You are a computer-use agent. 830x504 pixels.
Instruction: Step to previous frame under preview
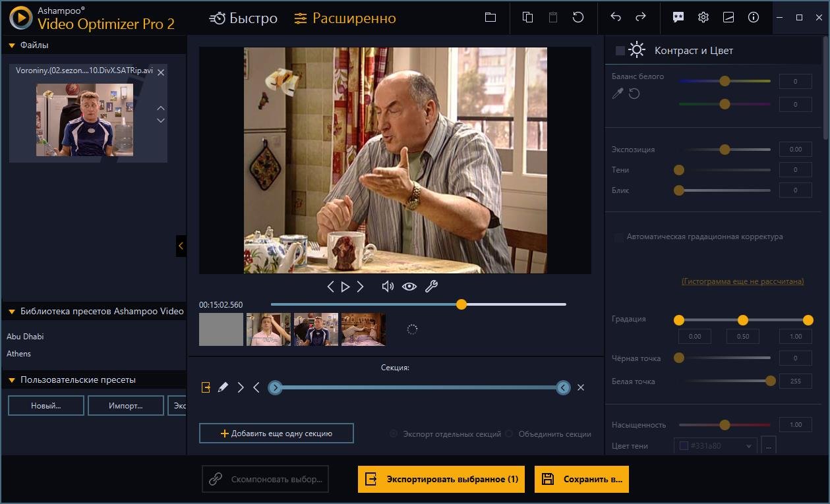point(331,287)
